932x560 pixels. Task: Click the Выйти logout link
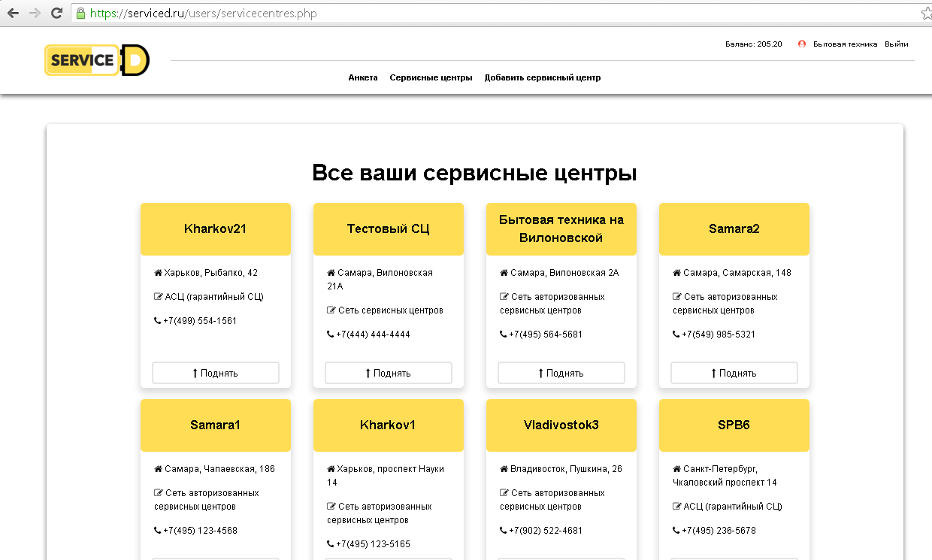896,44
